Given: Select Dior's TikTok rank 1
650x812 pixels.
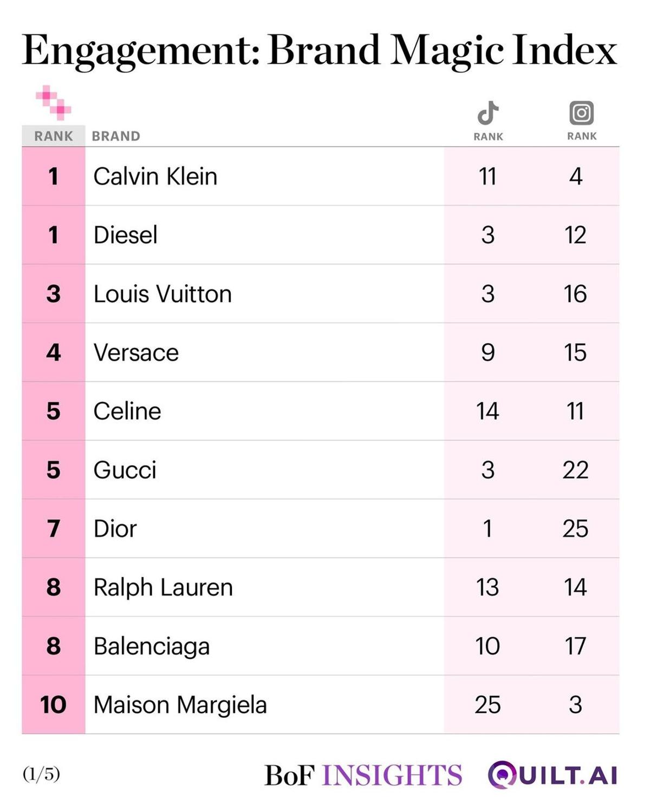Looking at the screenshot, I should pyautogui.click(x=487, y=528).
